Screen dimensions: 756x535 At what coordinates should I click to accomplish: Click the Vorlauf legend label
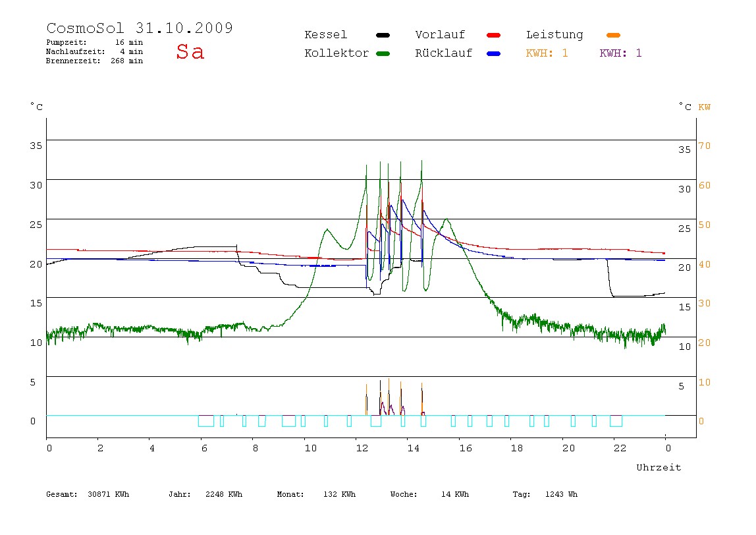(440, 35)
